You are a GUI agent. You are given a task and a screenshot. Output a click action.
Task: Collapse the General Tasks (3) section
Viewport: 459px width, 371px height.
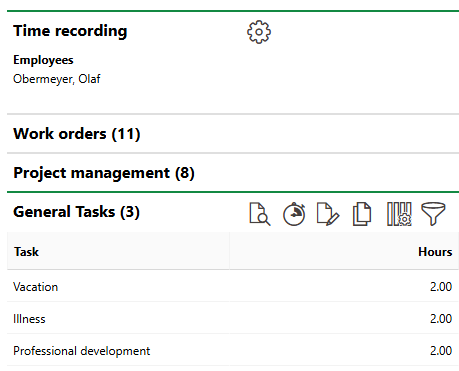click(x=76, y=212)
